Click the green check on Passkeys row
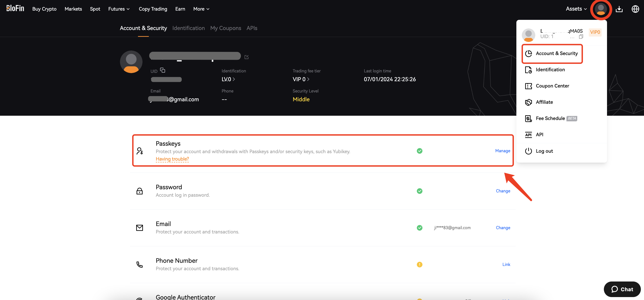Viewport: 644px width, 300px height. tap(419, 151)
